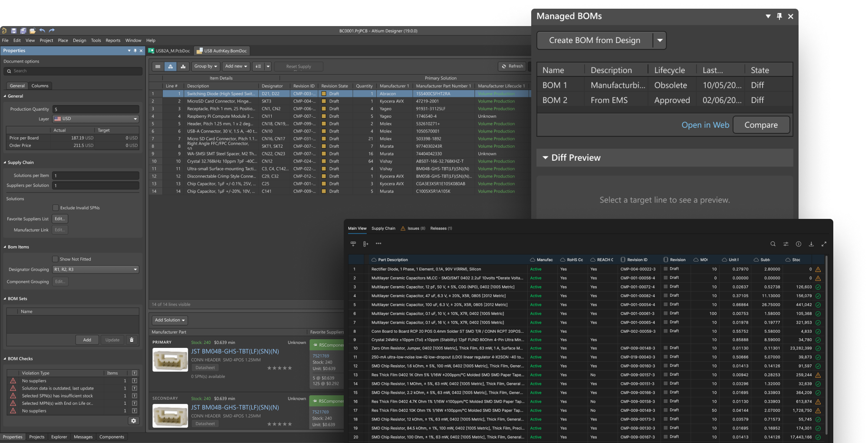The height and width of the screenshot is (443, 868).
Task: Click the green check status on row 3 capacitor
Action: [x=818, y=287]
